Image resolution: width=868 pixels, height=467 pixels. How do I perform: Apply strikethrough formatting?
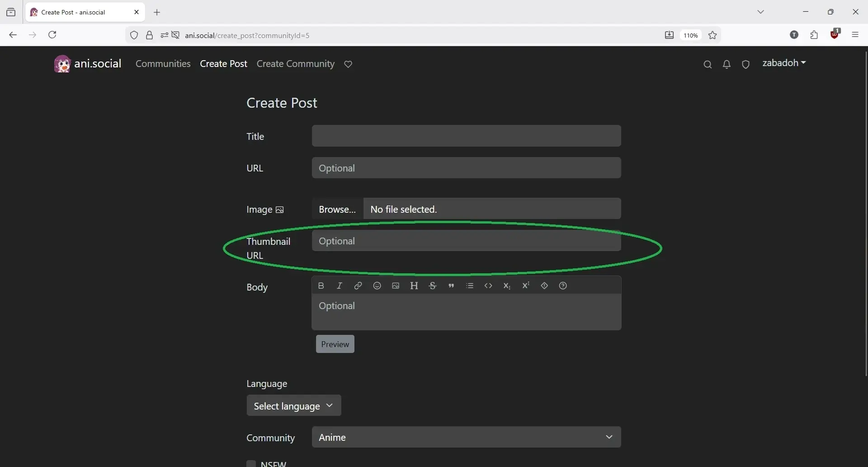(x=433, y=286)
